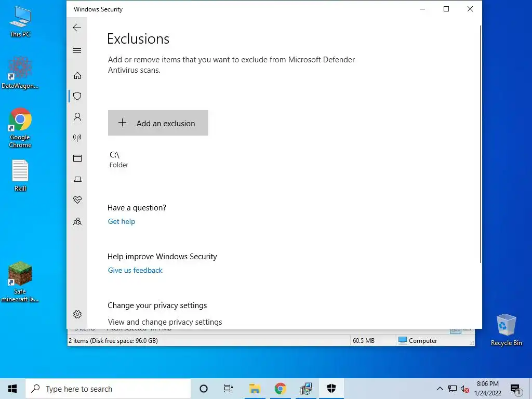Open the network computers app in taskbar
Viewport: 532px width, 399px height.
click(x=306, y=389)
